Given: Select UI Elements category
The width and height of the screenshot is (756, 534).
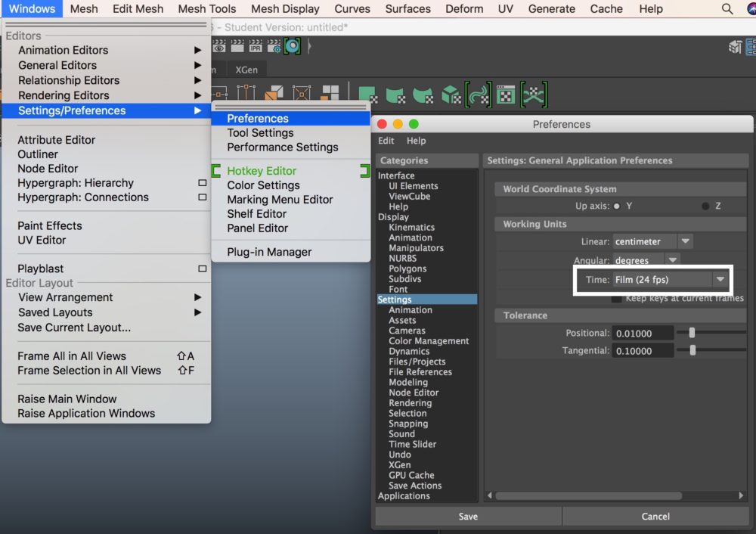Looking at the screenshot, I should click(x=414, y=186).
